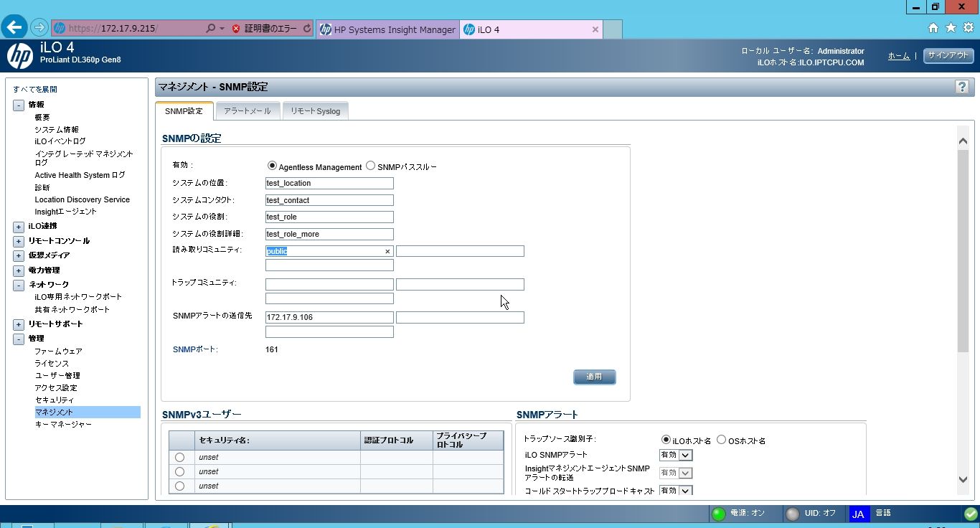The width and height of the screenshot is (980, 528).
Task: Click the 適用 apply button
Action: click(x=594, y=377)
